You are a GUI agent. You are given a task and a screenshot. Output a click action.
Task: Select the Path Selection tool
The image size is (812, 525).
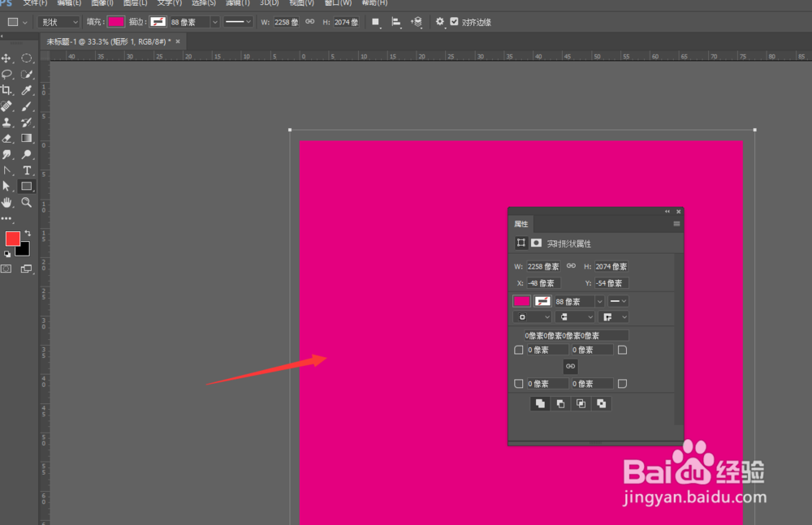click(x=6, y=187)
